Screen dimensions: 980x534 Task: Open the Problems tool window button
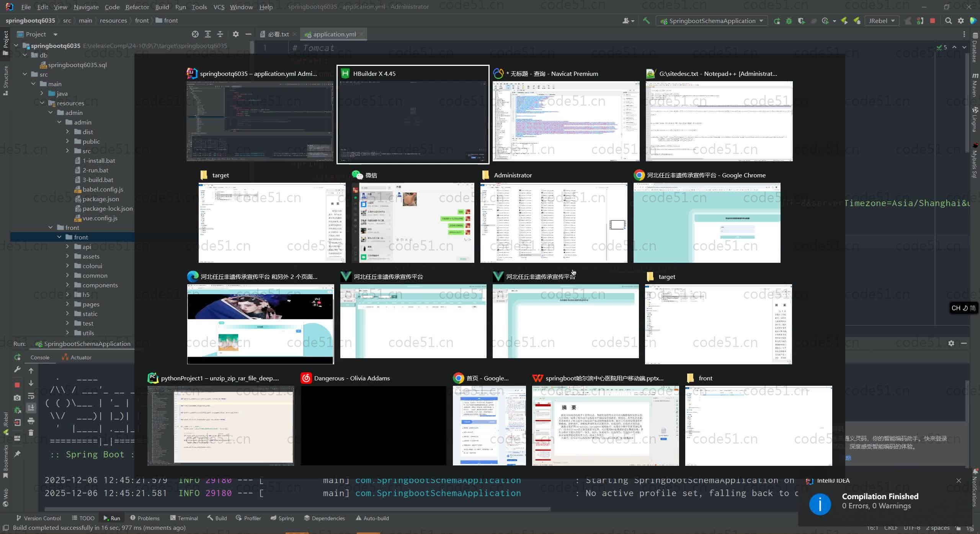pos(145,518)
